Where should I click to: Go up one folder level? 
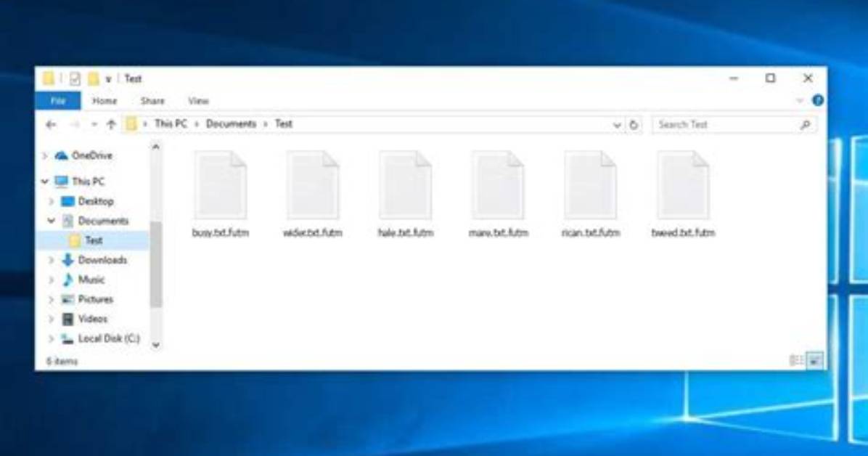111,125
